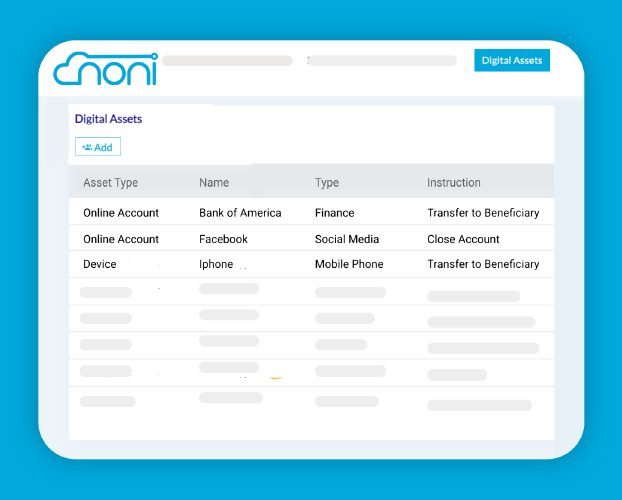This screenshot has height=500, width=622.
Task: Open the Digital Assets top button
Action: (x=512, y=60)
